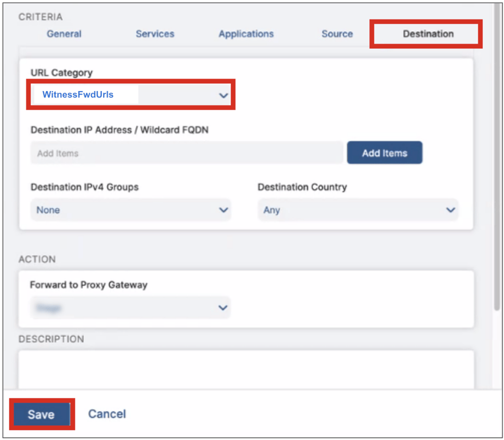Click the Forward to Proxy Gateway chevron

coord(223,308)
